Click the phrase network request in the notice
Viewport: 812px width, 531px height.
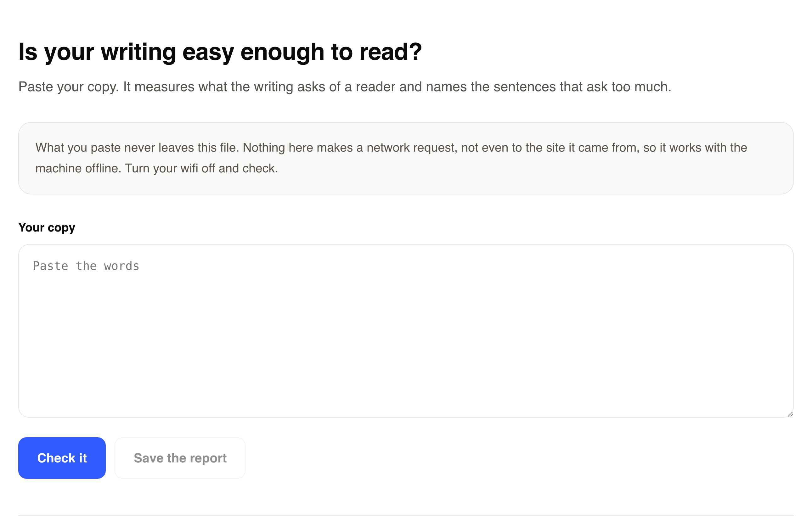[x=412, y=148]
